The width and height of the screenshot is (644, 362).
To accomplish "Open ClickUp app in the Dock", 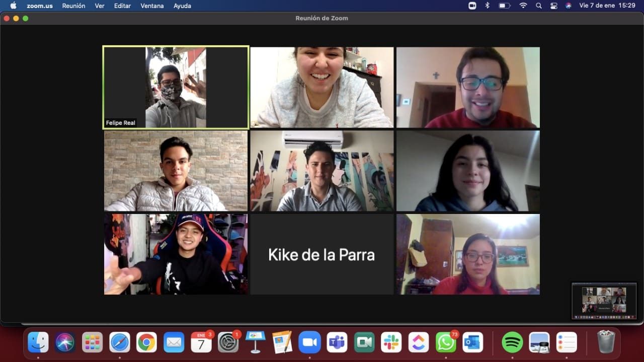I will point(418,342).
